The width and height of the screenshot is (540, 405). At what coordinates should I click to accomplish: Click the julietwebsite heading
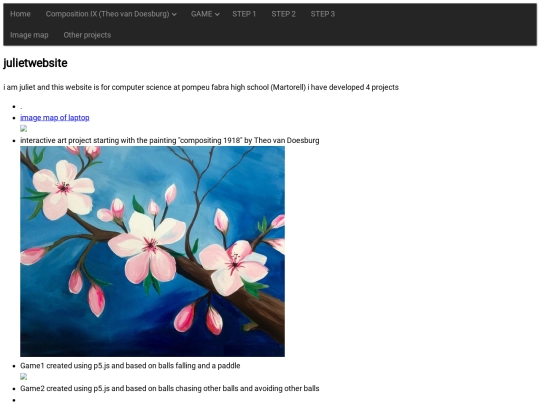click(35, 63)
